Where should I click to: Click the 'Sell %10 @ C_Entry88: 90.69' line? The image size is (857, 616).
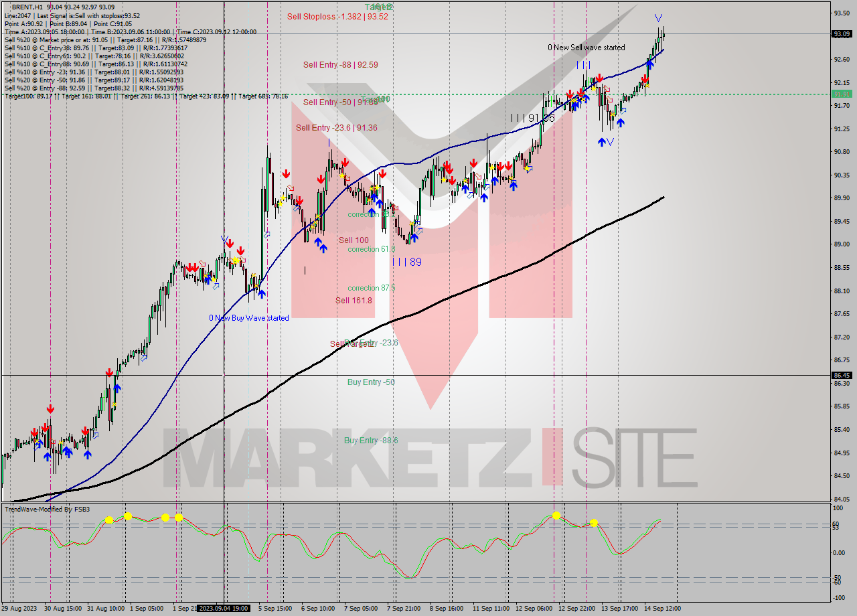click(x=96, y=64)
